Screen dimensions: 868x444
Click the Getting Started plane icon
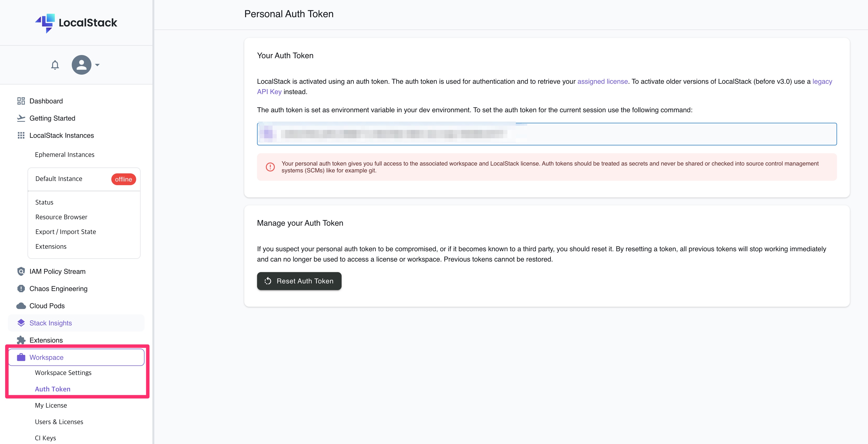(x=21, y=118)
